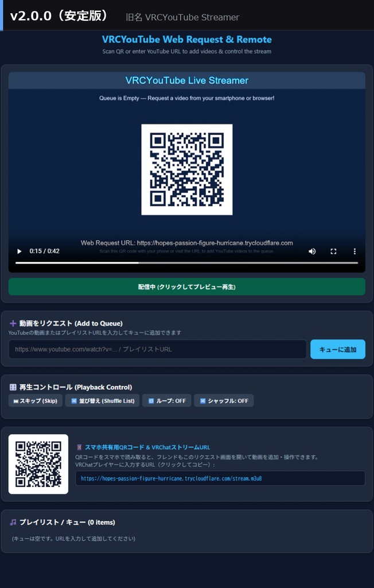The height and width of the screenshot is (588, 374).
Task: Click the キューに追加 button
Action: pyautogui.click(x=338, y=349)
